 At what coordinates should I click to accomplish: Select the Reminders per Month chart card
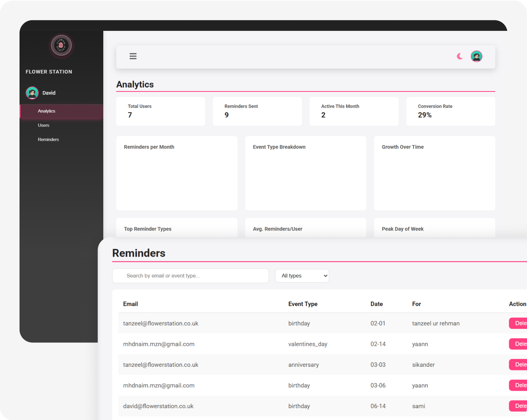pyautogui.click(x=176, y=173)
